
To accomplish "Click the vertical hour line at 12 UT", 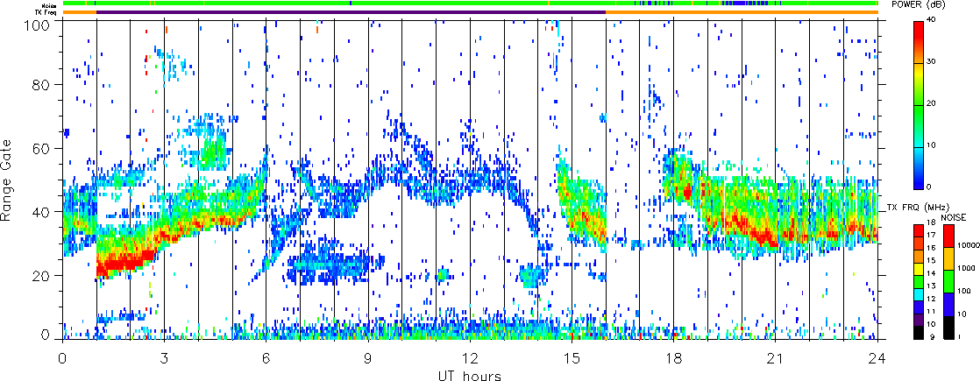I will [470, 180].
